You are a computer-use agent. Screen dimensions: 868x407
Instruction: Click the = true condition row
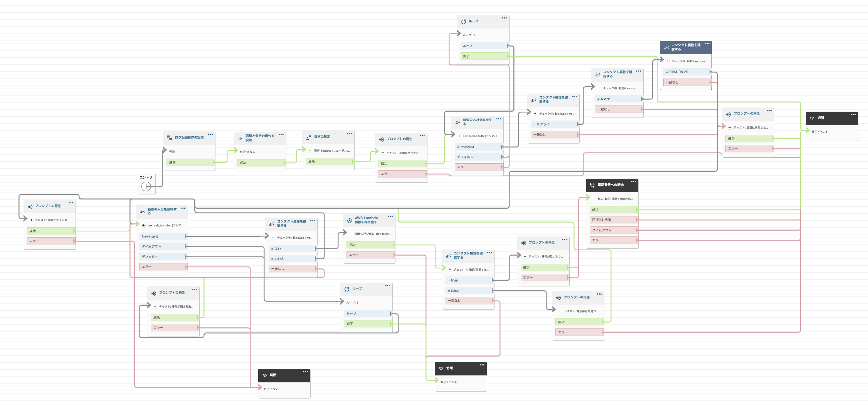pos(469,280)
